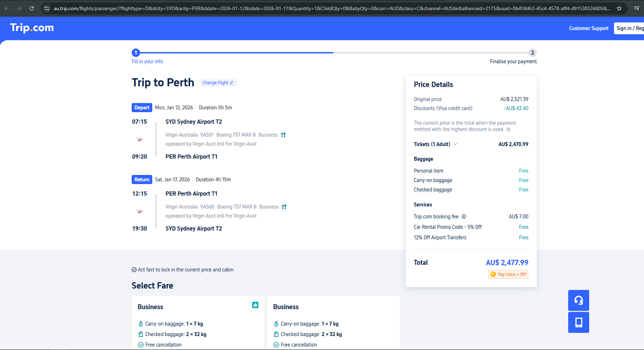Click the browser forward arrow

click(x=19, y=8)
